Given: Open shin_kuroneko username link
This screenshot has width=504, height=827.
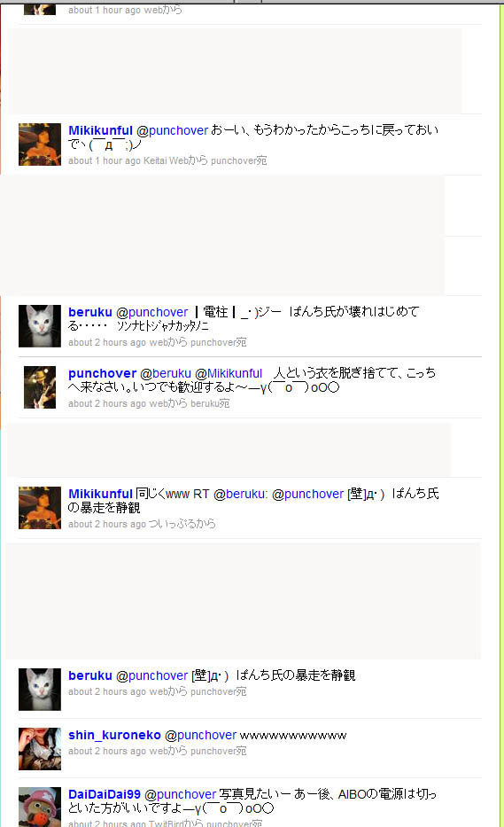Looking at the screenshot, I should point(114,735).
